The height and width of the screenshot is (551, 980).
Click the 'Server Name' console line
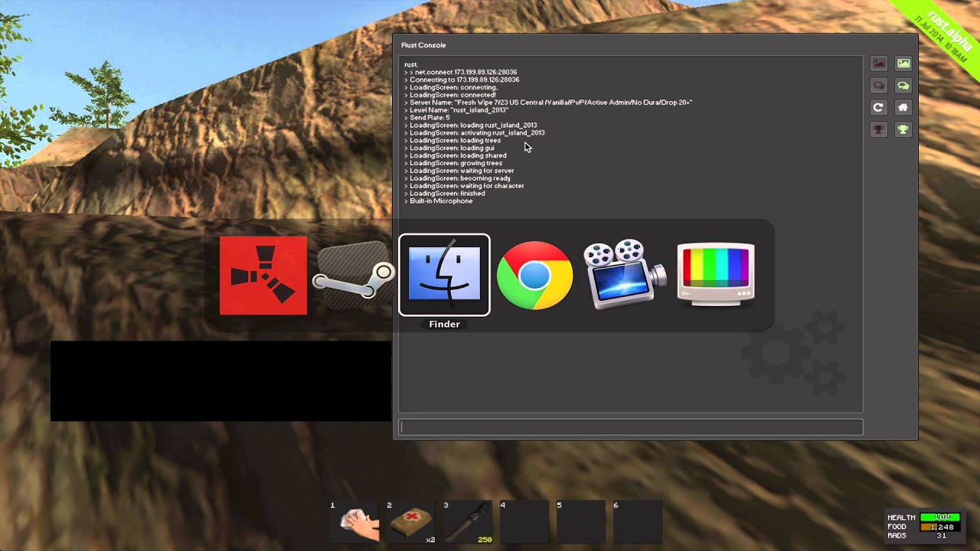click(x=548, y=103)
